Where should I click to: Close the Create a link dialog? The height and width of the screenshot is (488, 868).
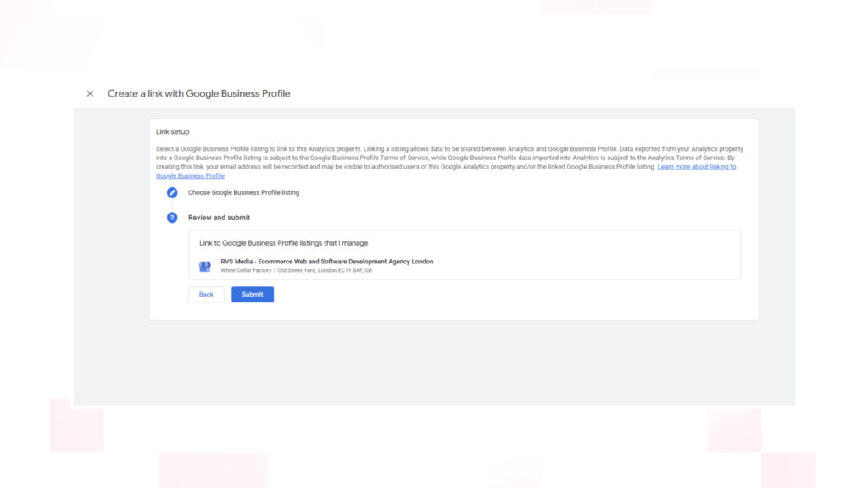pos(90,93)
